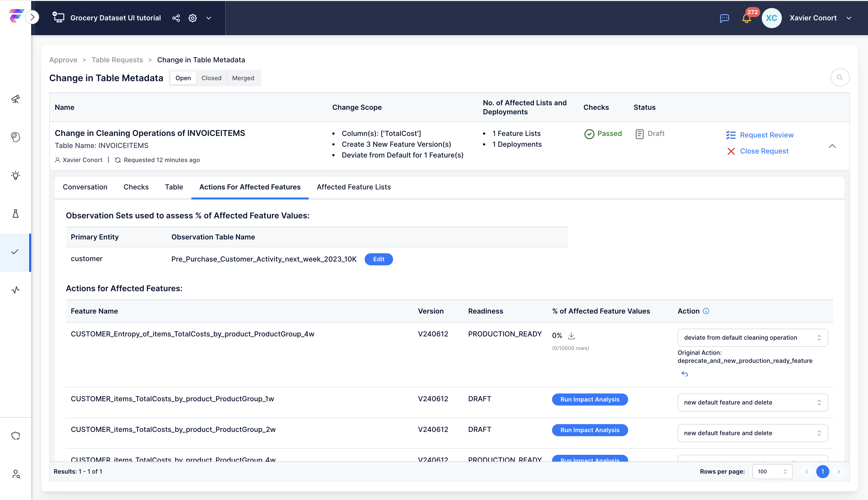This screenshot has width=868, height=500.
Task: Collapse the request row chevron
Action: tap(832, 146)
